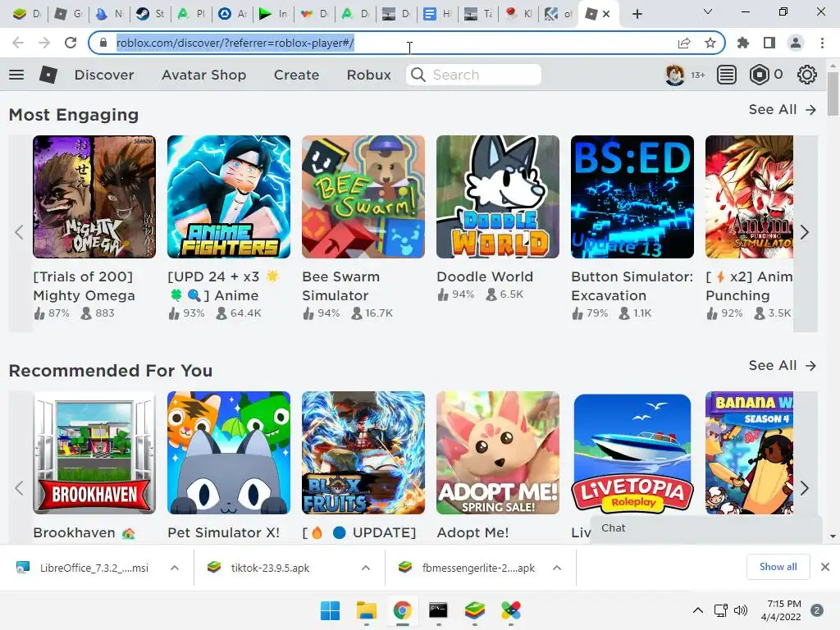This screenshot has height=630, width=840.
Task: Open the Bee Swarm Simulator thumbnail
Action: pyautogui.click(x=363, y=197)
